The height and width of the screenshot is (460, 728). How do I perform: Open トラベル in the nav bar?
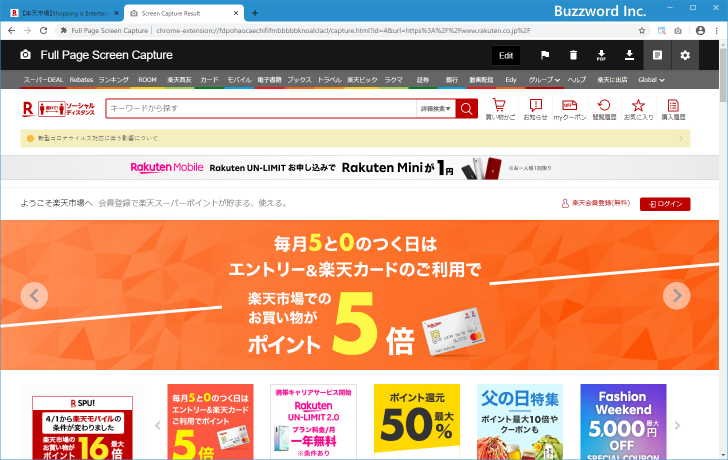[330, 80]
